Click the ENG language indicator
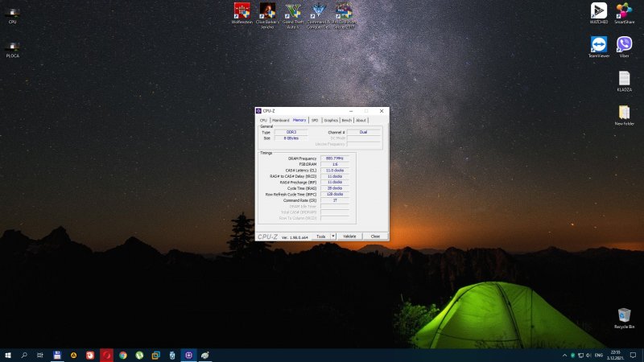This screenshot has height=362, width=644. point(599,356)
